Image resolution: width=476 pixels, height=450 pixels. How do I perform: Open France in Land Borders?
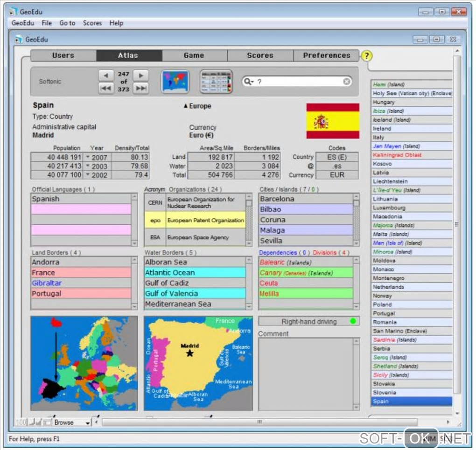[81, 272]
